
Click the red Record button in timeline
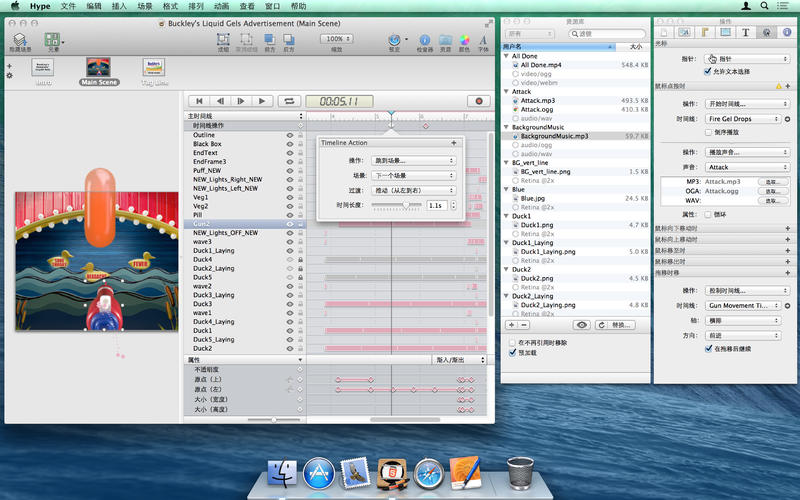(480, 101)
